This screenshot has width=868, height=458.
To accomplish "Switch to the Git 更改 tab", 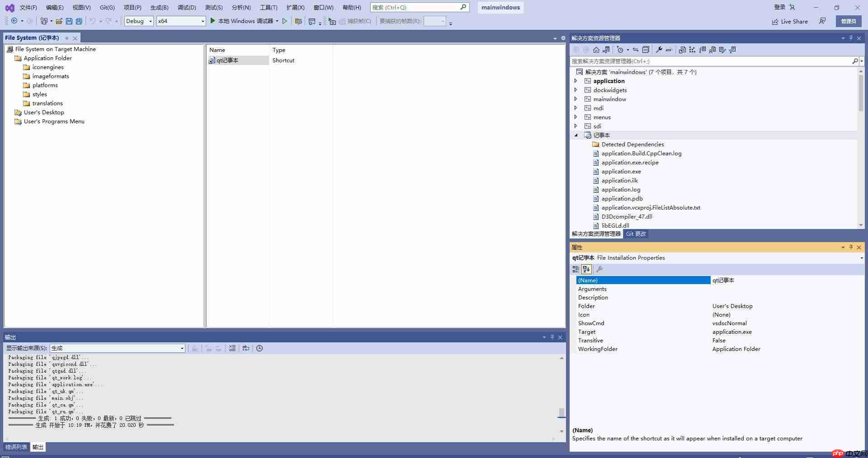I will pyautogui.click(x=636, y=234).
